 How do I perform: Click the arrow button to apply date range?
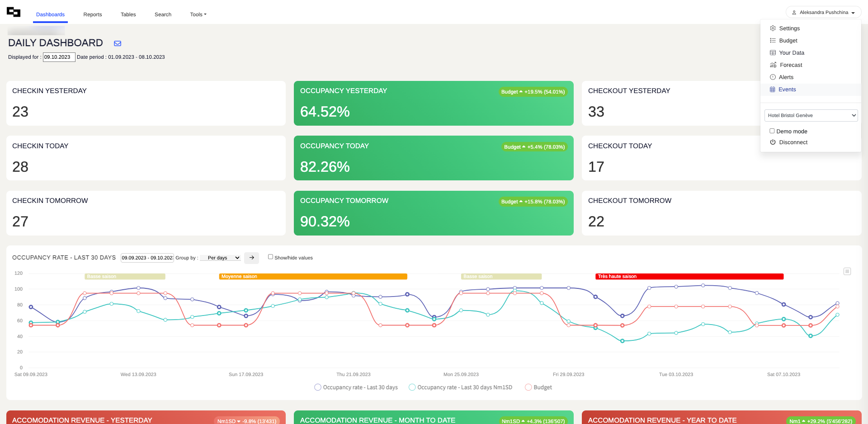point(251,258)
